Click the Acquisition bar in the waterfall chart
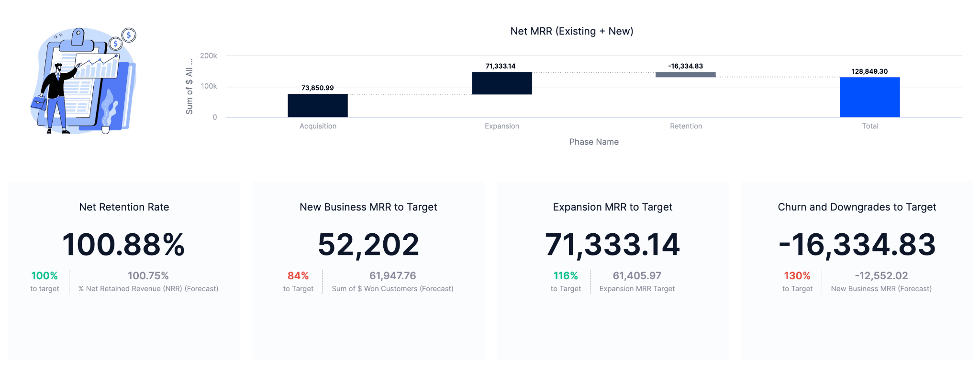 [x=317, y=105]
